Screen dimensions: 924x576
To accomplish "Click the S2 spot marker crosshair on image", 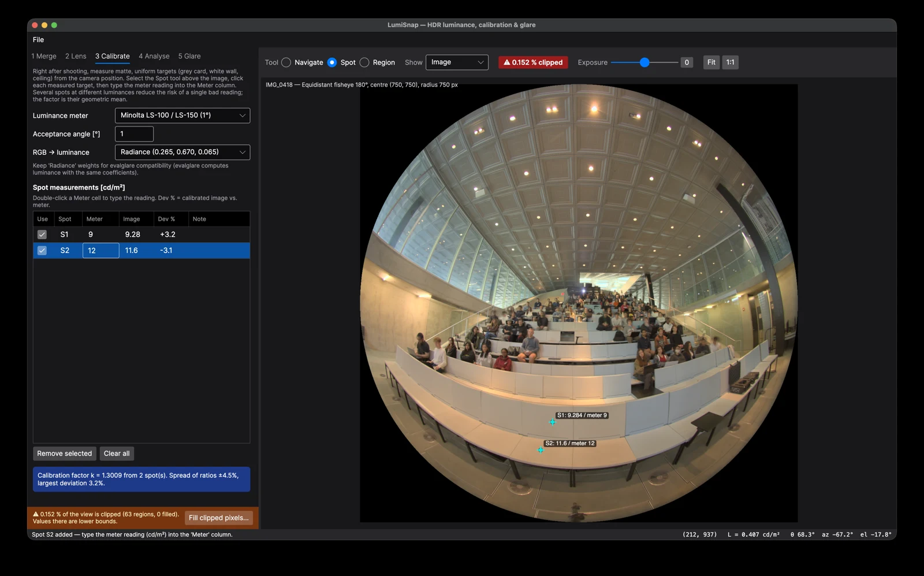I will click(x=541, y=450).
